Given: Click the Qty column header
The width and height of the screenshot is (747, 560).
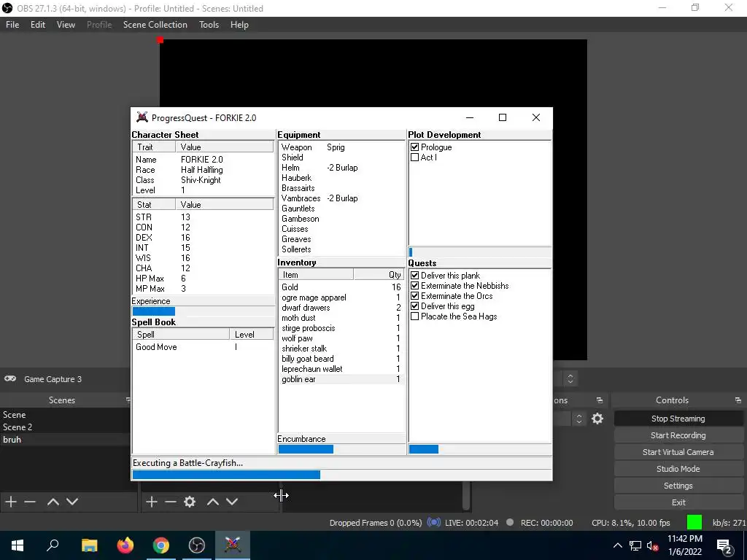Looking at the screenshot, I should click(x=379, y=275).
